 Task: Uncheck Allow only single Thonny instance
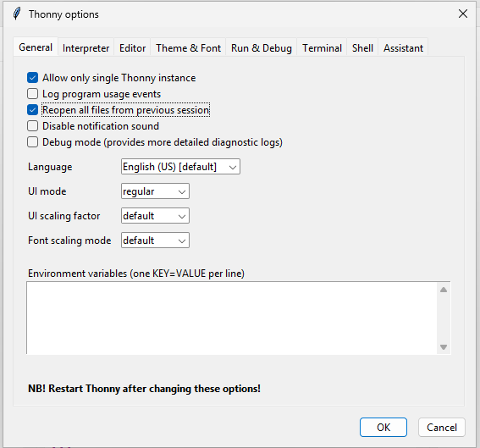tap(32, 78)
